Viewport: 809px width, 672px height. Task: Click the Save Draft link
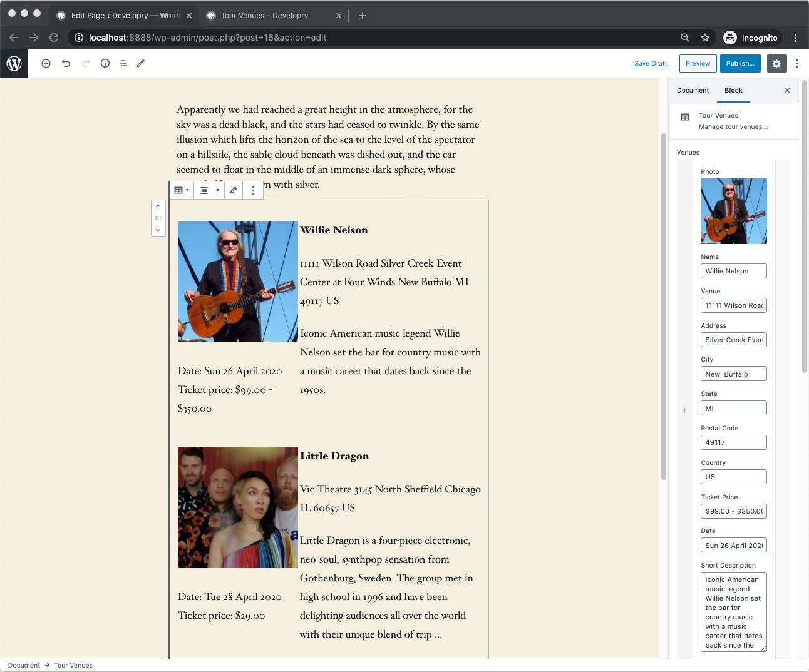[x=651, y=63]
